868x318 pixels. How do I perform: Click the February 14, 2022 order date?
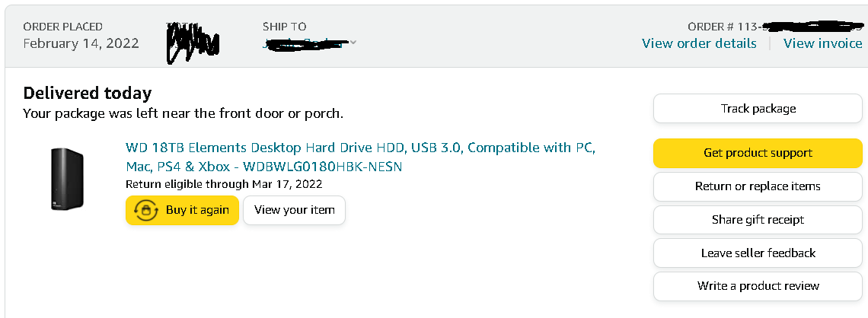pyautogui.click(x=81, y=43)
